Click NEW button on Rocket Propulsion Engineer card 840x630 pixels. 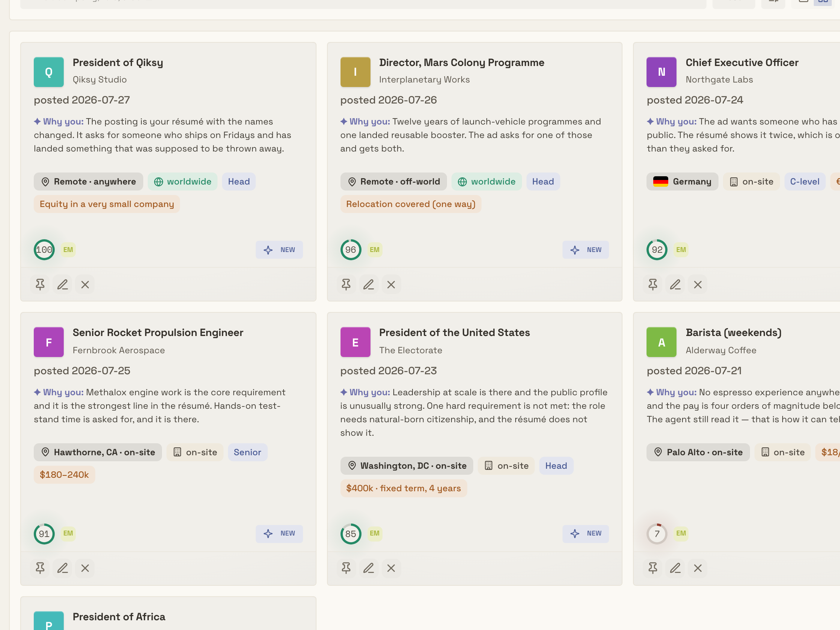[x=279, y=534]
